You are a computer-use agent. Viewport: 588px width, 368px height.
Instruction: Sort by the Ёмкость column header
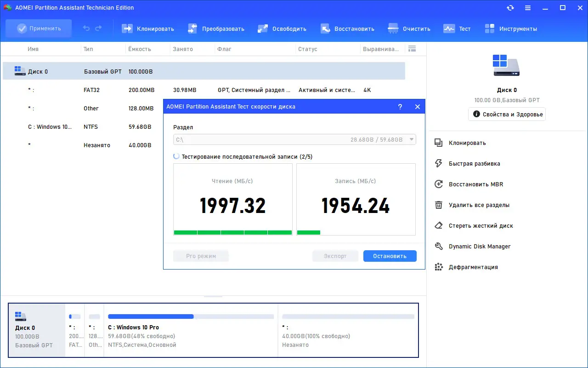coord(139,49)
